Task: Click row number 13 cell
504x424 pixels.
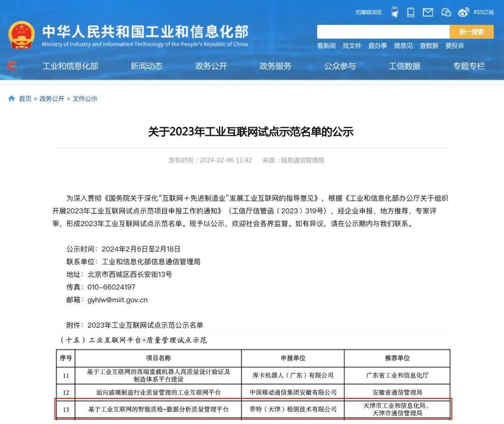Action: click(x=66, y=410)
